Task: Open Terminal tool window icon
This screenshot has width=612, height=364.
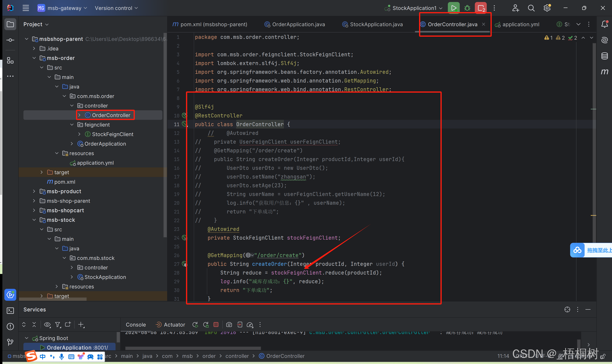Action: tap(10, 310)
